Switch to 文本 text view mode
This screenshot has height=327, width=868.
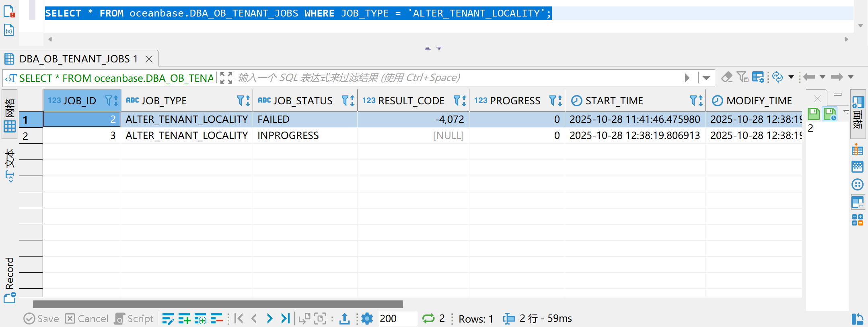click(x=10, y=165)
